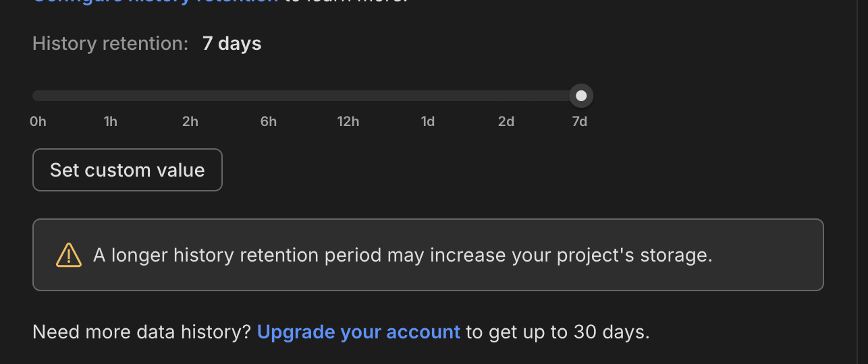
Task: Choose the 2h tick label under slider
Action: click(190, 122)
